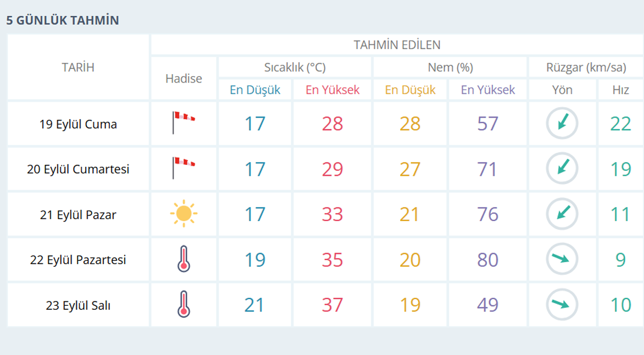Click the wind direction arrow for 23 Eylül
This screenshot has height=355, width=644.
[562, 304]
